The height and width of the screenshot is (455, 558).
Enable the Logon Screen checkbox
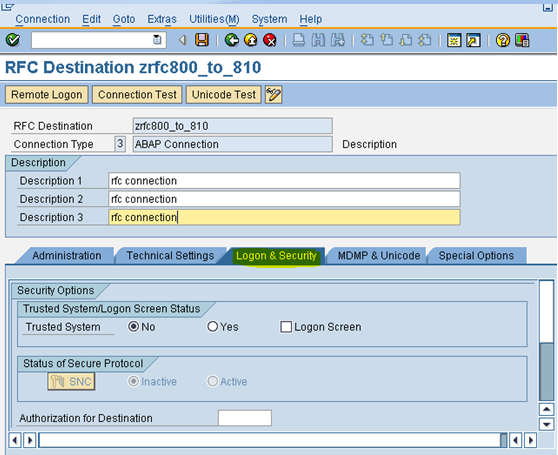pyautogui.click(x=286, y=327)
